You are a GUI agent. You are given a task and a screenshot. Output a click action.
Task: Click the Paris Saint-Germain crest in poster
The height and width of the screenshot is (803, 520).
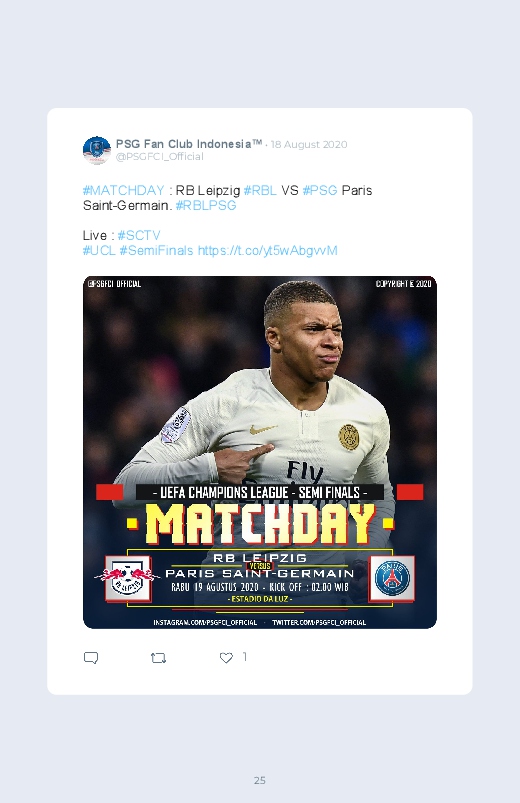(392, 578)
